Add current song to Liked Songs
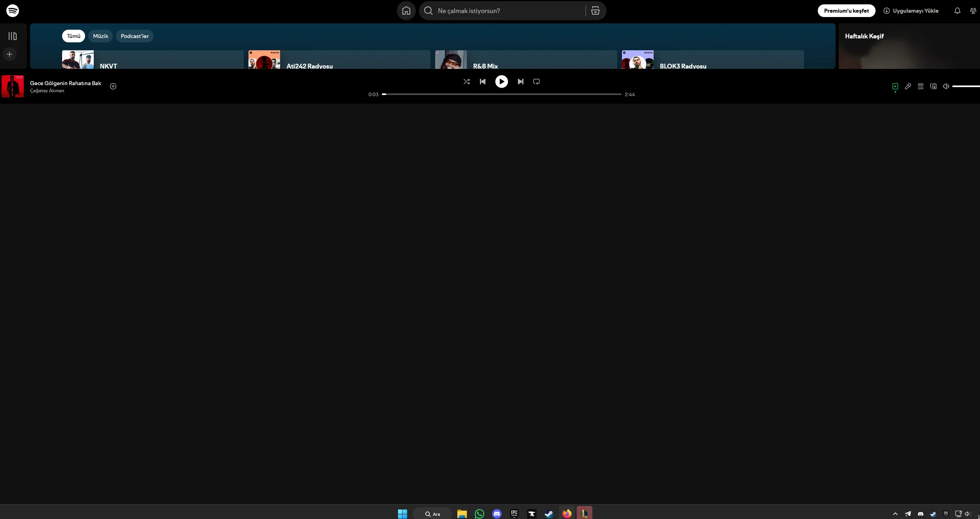Image resolution: width=980 pixels, height=519 pixels. pyautogui.click(x=113, y=86)
